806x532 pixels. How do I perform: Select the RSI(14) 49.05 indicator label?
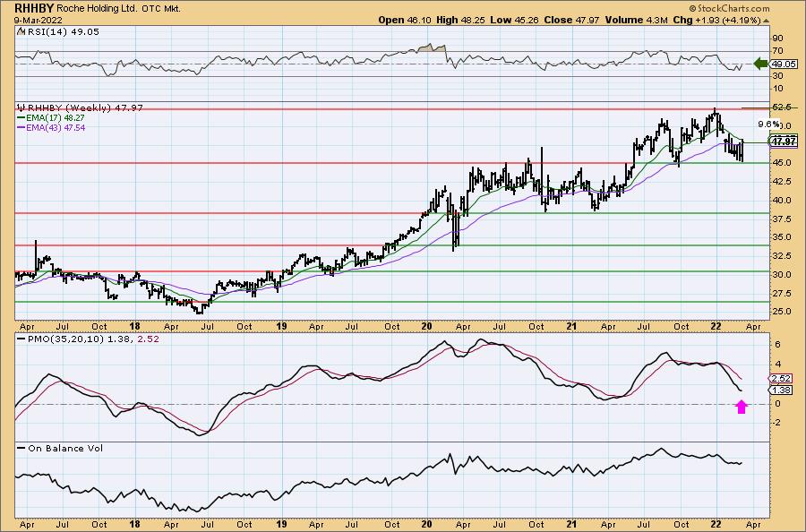click(x=64, y=31)
